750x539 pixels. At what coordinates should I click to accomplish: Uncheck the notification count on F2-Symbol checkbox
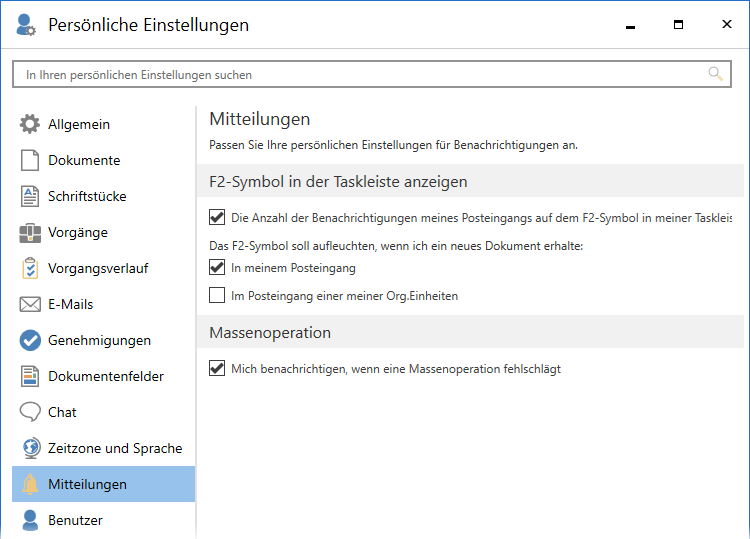pos(217,217)
